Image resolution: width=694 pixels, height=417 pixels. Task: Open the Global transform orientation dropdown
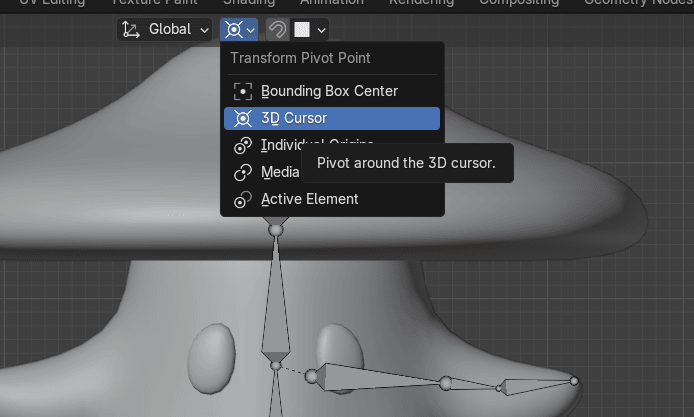[x=165, y=30]
